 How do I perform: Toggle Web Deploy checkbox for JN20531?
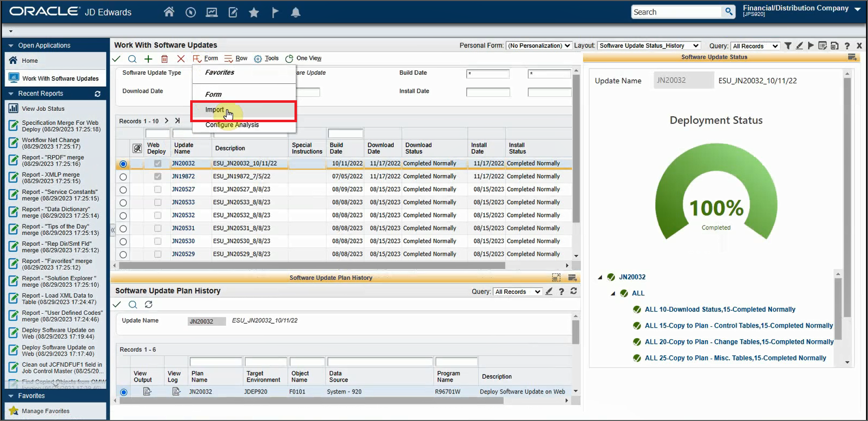(x=158, y=228)
